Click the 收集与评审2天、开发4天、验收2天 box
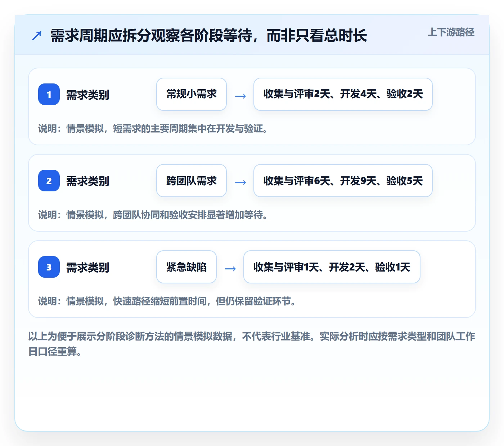The image size is (504, 446). click(x=343, y=94)
